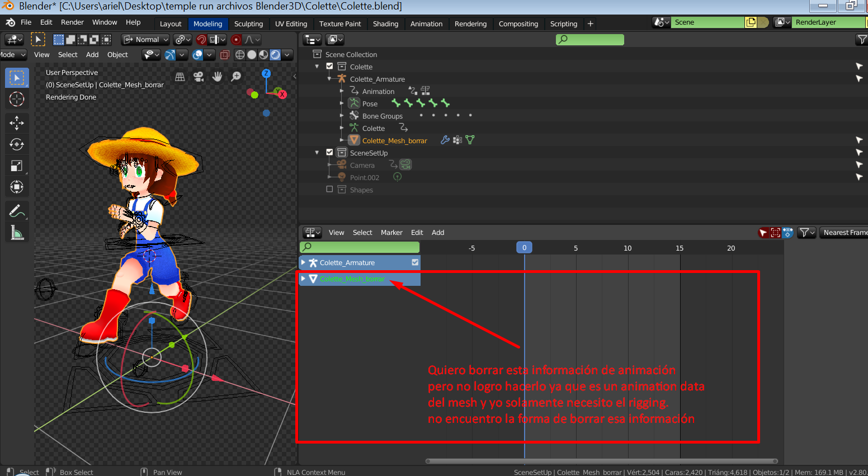Toggle the Colette_Armature NLA track checkbox

click(415, 262)
